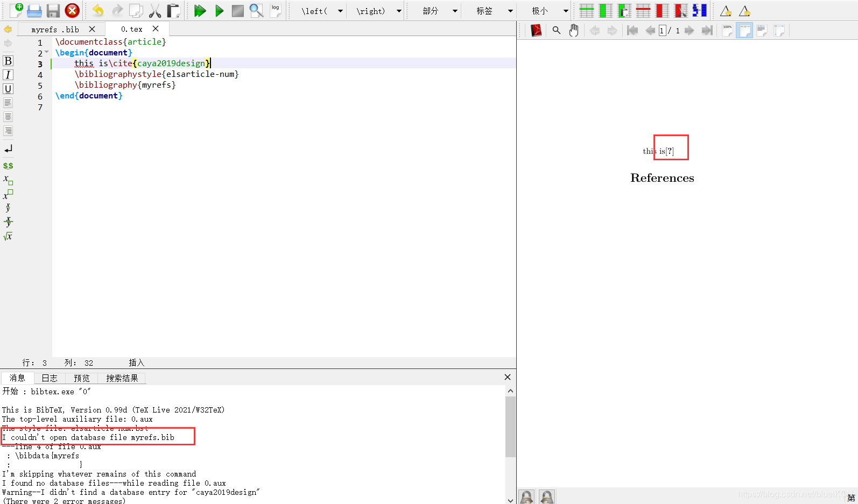Compile with the single green arrow
Viewport: 858px width, 504px height.
click(219, 10)
